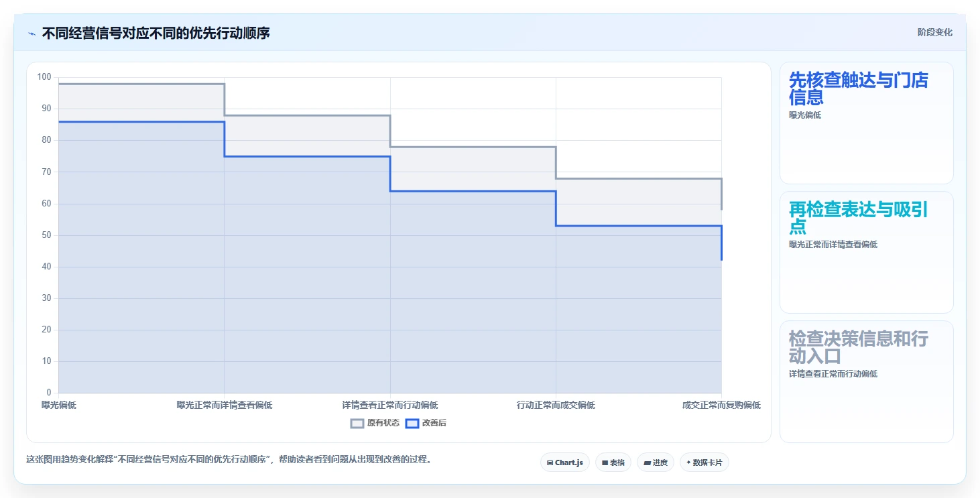
Task: Click the x-axis label 行动正常而成交偏低
Action: (556, 405)
